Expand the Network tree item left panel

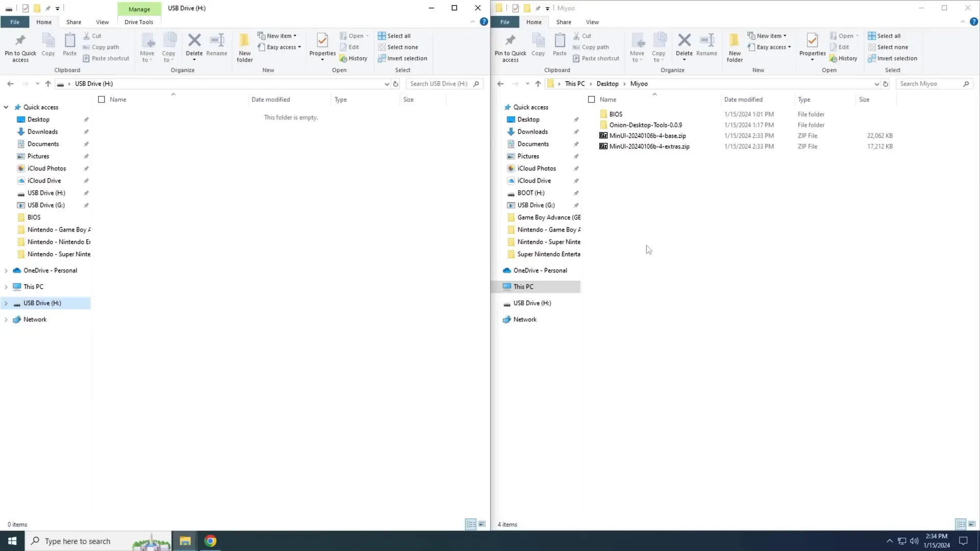click(6, 319)
